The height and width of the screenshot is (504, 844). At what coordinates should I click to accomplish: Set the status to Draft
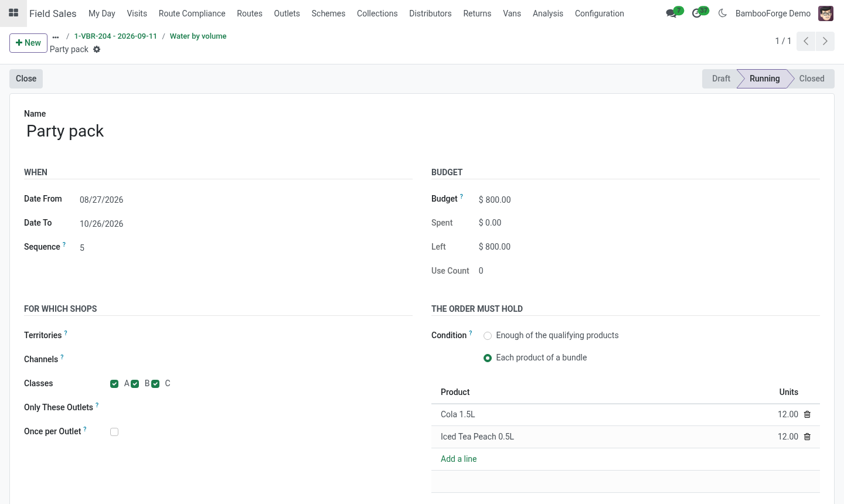[x=721, y=79]
